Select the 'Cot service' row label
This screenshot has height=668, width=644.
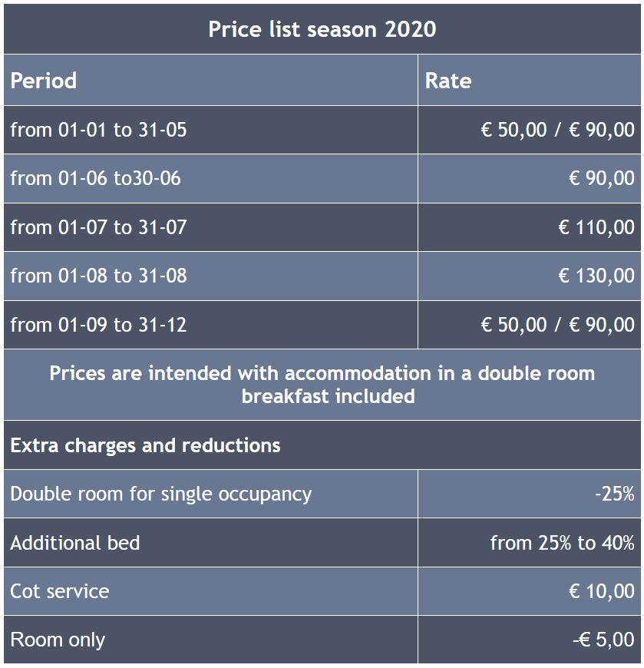60,591
